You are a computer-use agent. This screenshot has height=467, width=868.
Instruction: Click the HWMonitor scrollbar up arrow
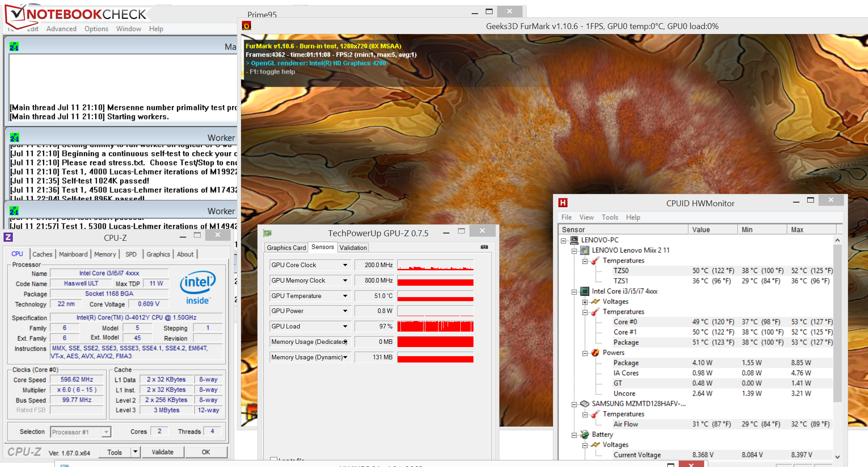click(838, 240)
